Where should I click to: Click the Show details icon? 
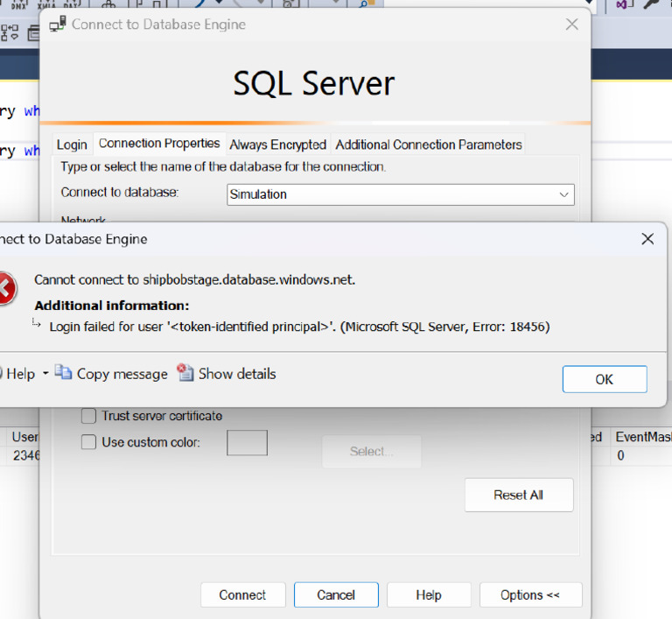pyautogui.click(x=185, y=373)
